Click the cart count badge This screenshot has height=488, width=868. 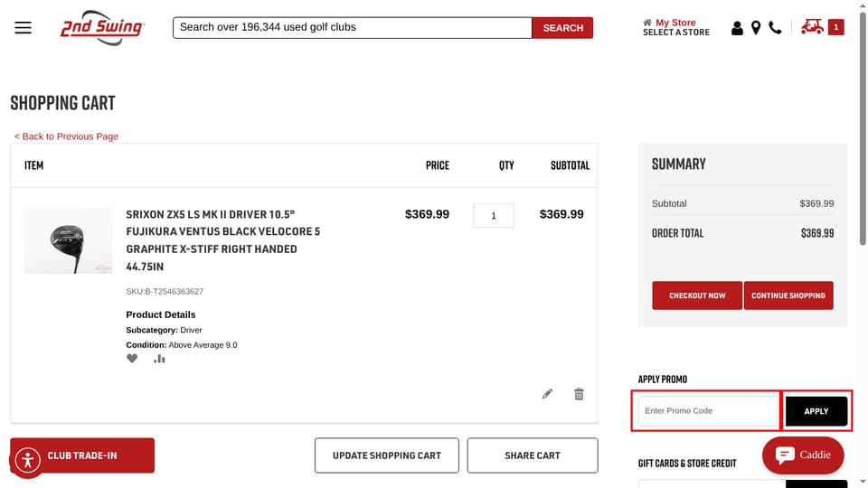point(835,26)
